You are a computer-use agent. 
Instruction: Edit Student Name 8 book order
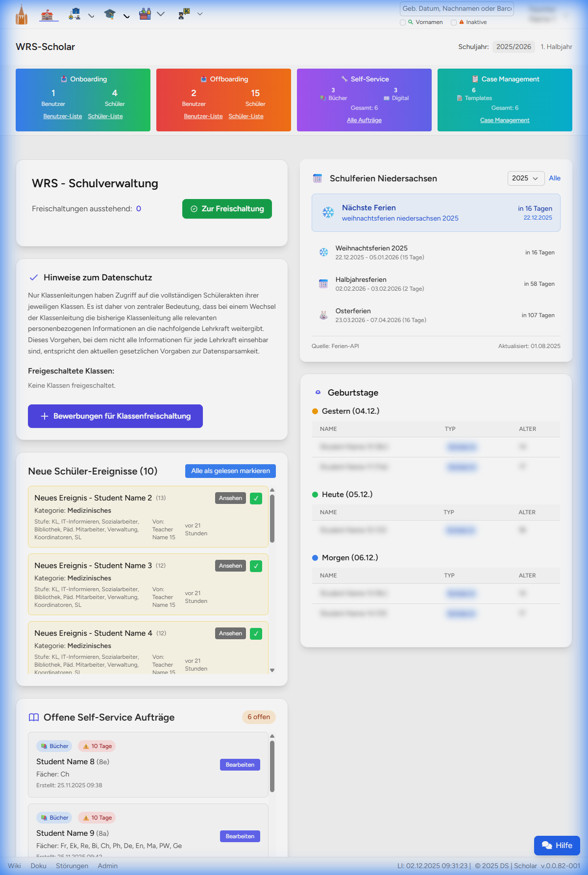click(240, 765)
